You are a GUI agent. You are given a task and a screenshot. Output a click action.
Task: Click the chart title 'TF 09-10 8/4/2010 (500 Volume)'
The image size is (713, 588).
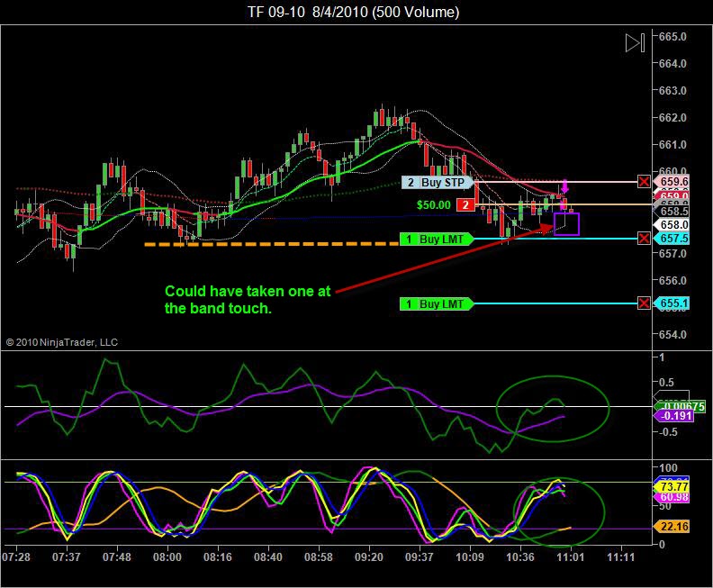click(x=353, y=12)
